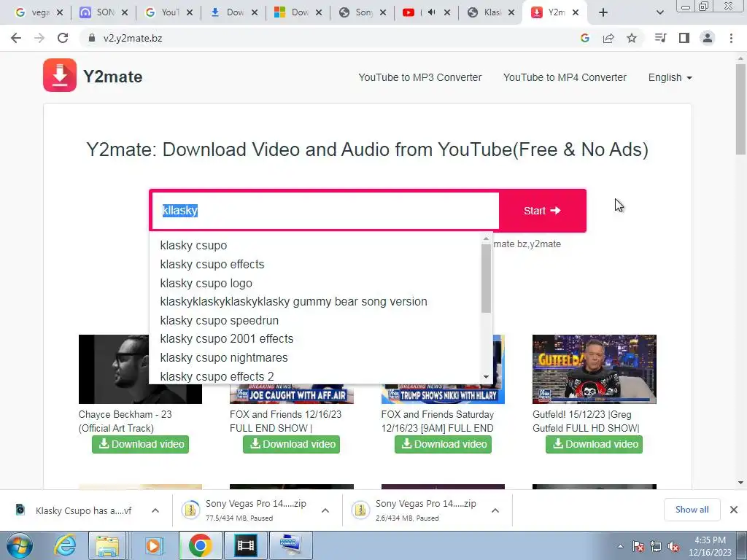
Task: Open the Chrome profile avatar
Action: pos(708,38)
